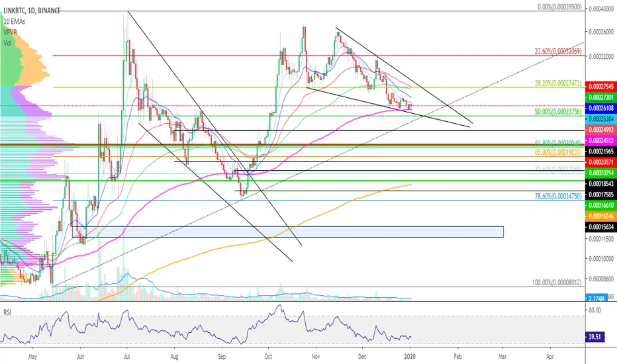Click the 0.00% Fibonacci level label
This screenshot has height=364, width=617.
559,7
